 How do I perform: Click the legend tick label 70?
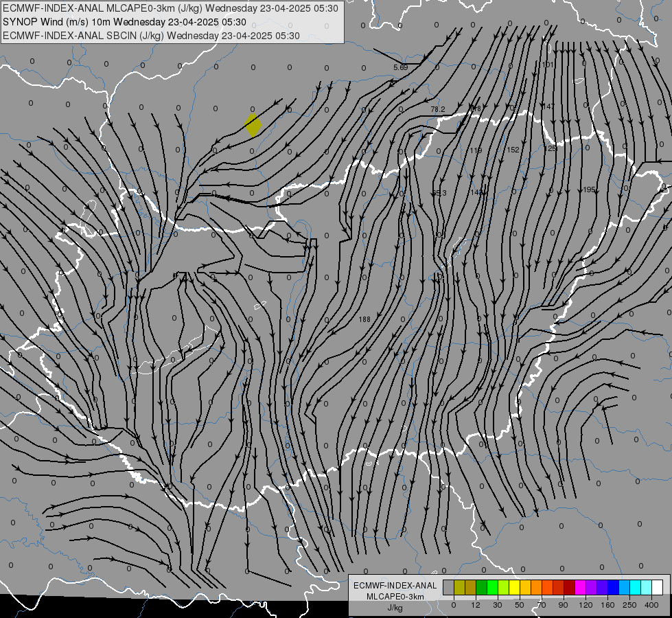click(x=542, y=605)
